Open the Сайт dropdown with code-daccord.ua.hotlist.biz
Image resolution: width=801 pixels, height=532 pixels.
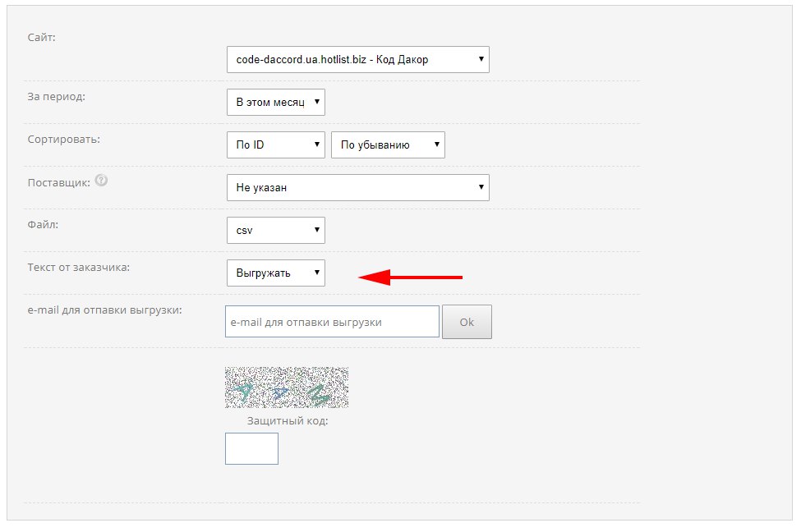coord(357,60)
